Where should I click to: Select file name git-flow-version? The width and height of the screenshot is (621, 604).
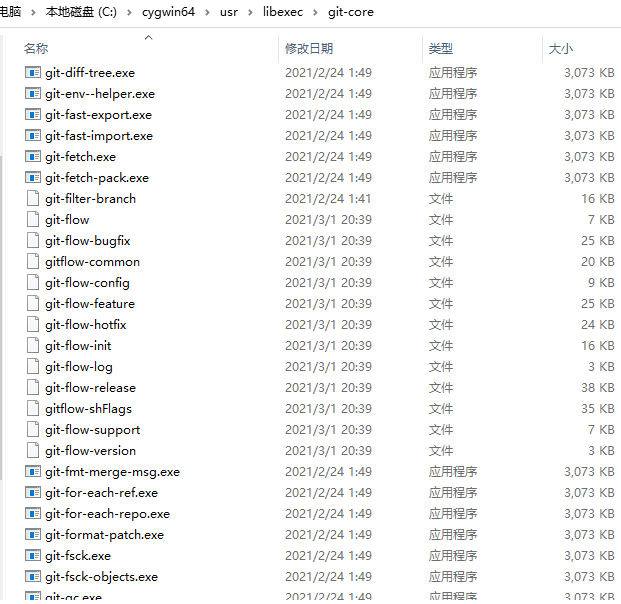point(90,451)
